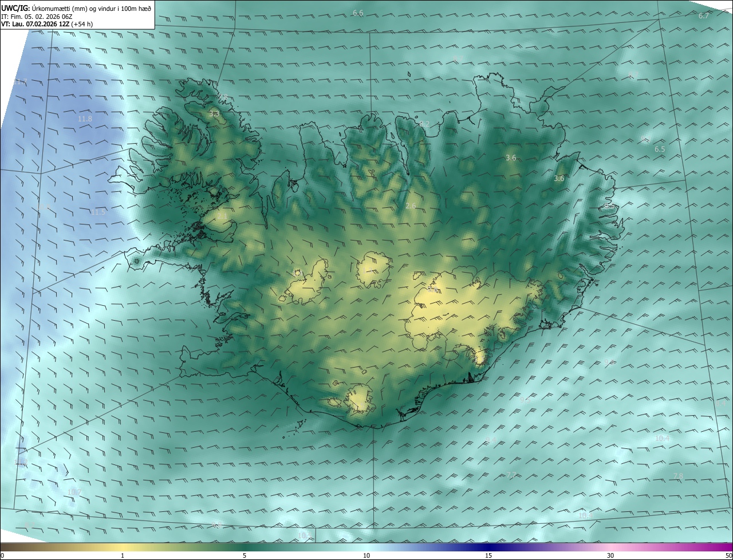Click the 8.2 value label on the north coast
Screen dimensions: 733x560
424,124
